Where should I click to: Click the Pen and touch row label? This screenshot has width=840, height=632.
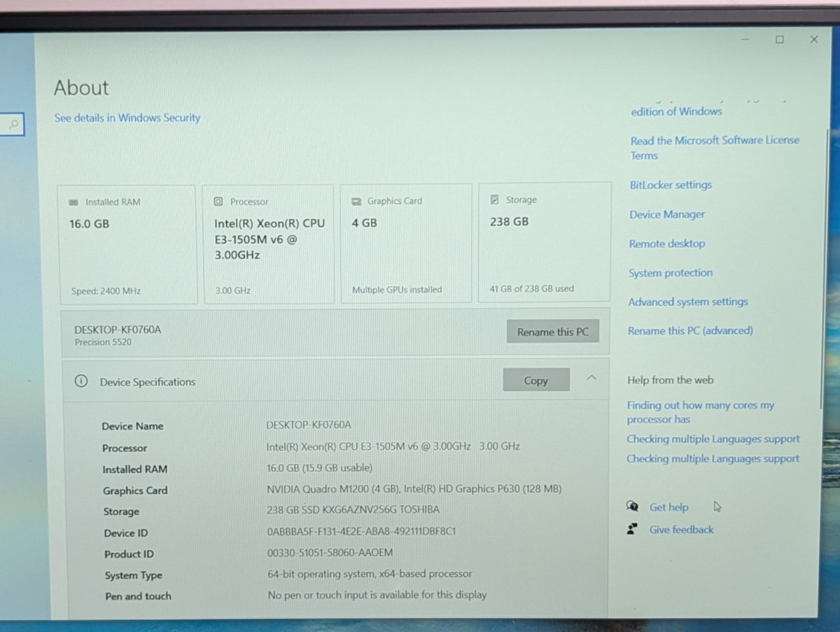(x=138, y=596)
